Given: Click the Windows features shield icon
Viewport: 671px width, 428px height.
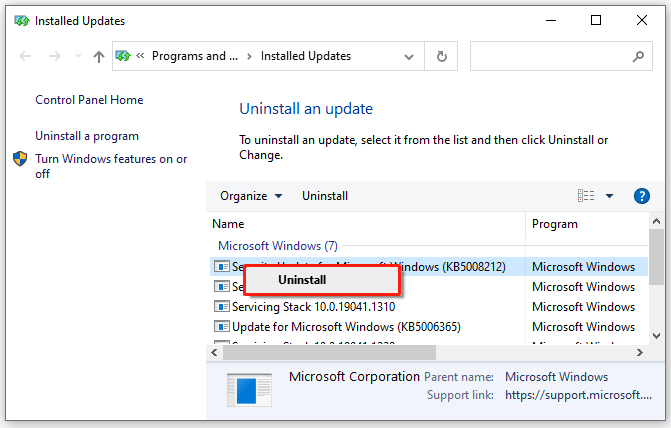Looking at the screenshot, I should click(x=20, y=159).
